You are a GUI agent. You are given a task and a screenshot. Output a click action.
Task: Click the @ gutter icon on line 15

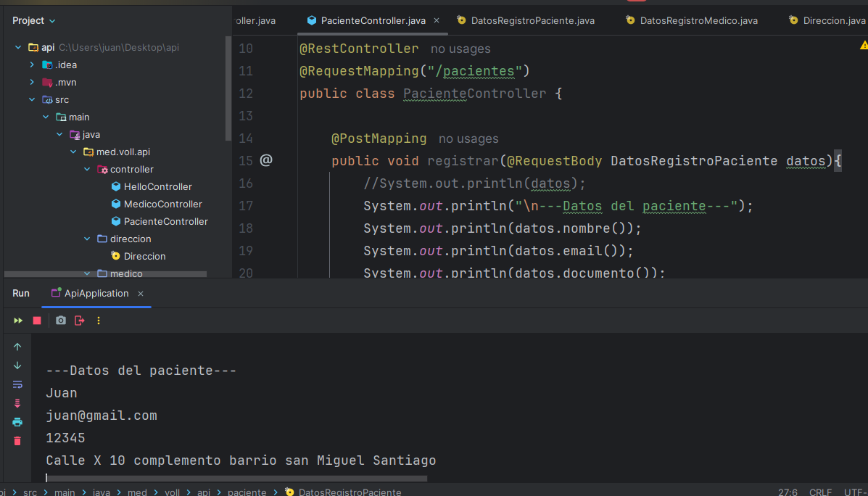point(266,160)
